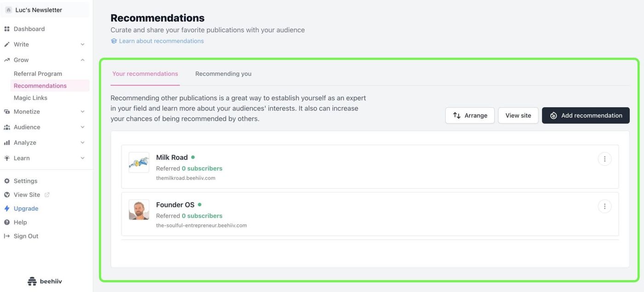Click the beehiiv logo at sidebar bottom
This screenshot has height=292, width=644.
pyautogui.click(x=45, y=281)
